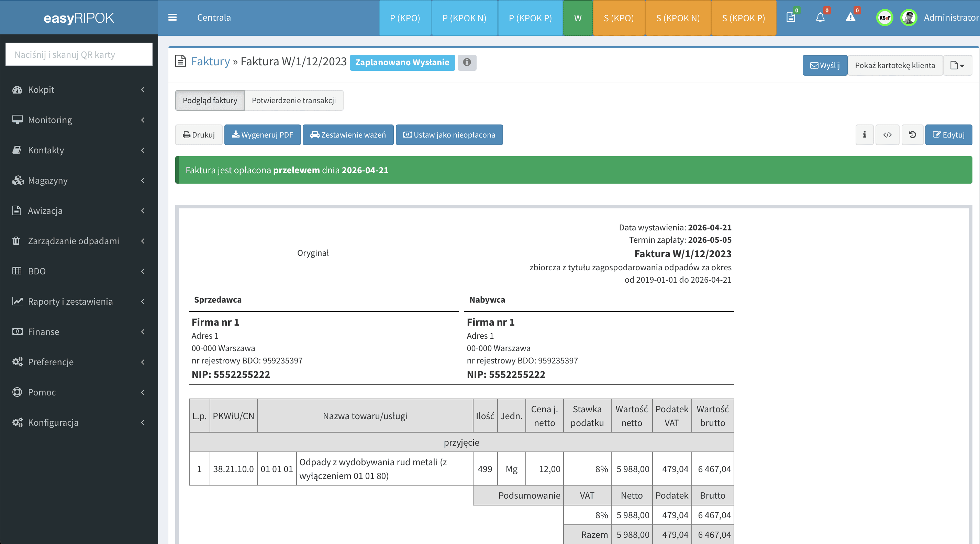Click the Administrator avatar picture

909,18
